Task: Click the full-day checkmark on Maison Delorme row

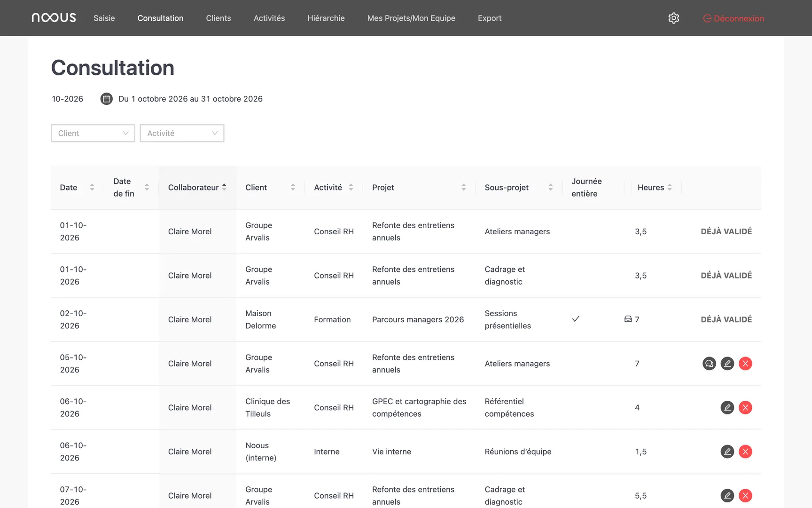Action: (576, 319)
